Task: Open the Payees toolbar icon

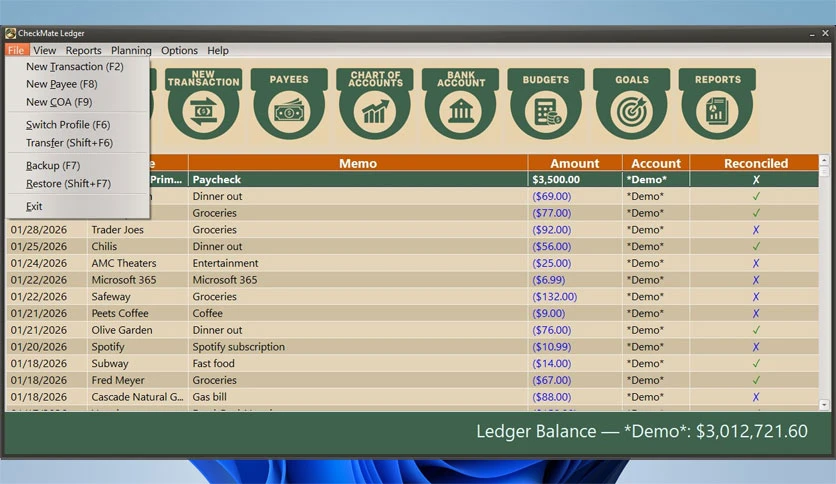Action: click(288, 104)
